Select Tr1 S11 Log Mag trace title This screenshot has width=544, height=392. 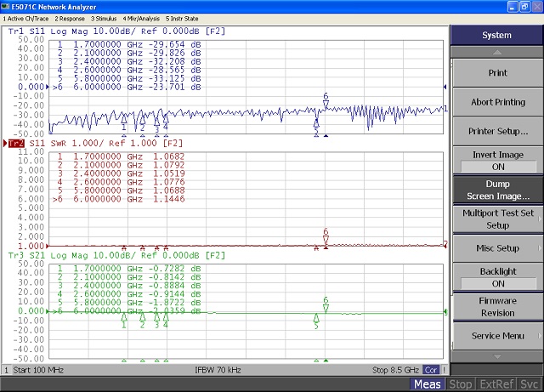click(116, 31)
